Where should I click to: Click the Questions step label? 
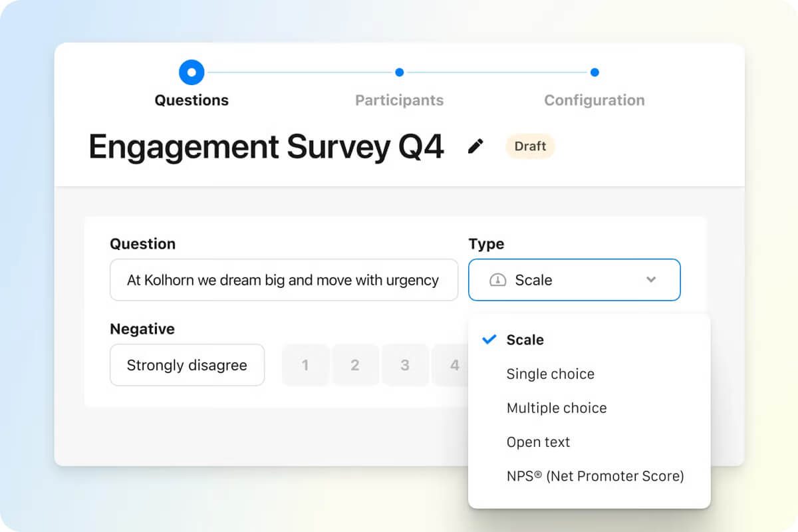192,100
